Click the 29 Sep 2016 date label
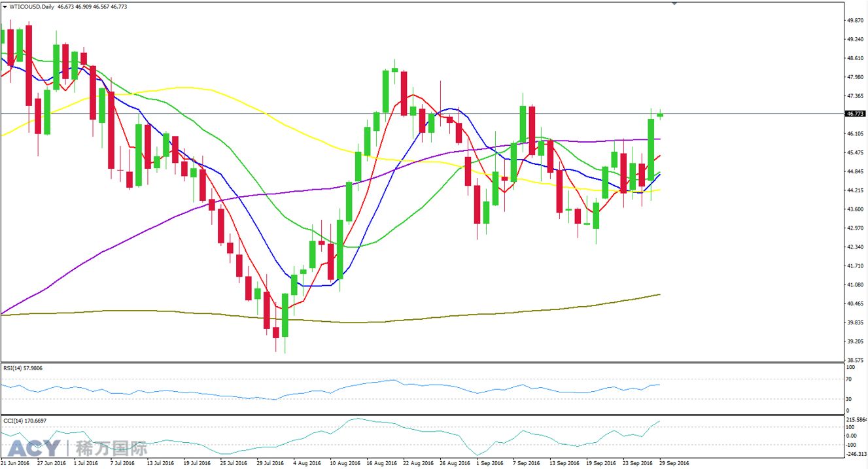The width and height of the screenshot is (868, 469). point(674,463)
